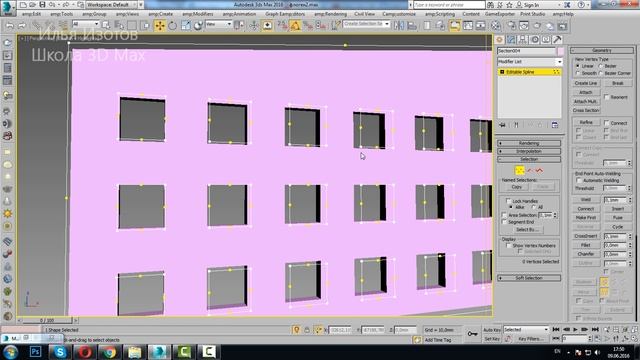Open reference coordinate system View dropdown
640x360 pixels.
(219, 24)
